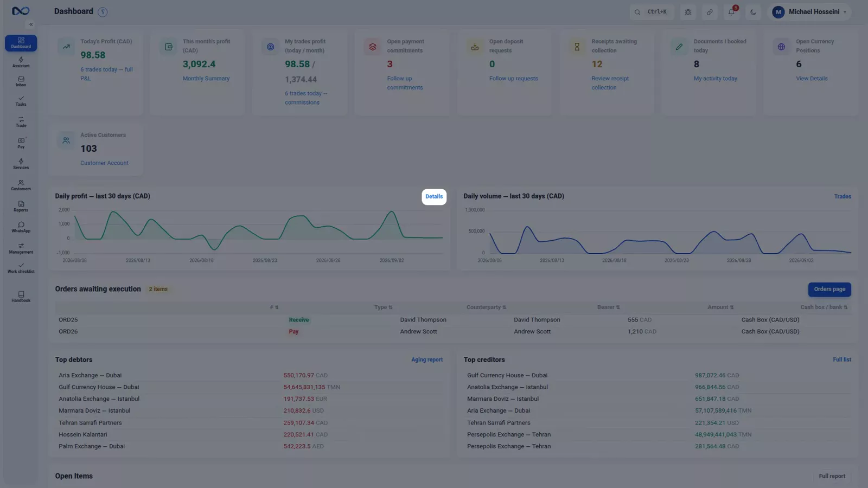Sort orders by Cash box / bank column
The width and height of the screenshot is (868, 488).
pos(824,307)
